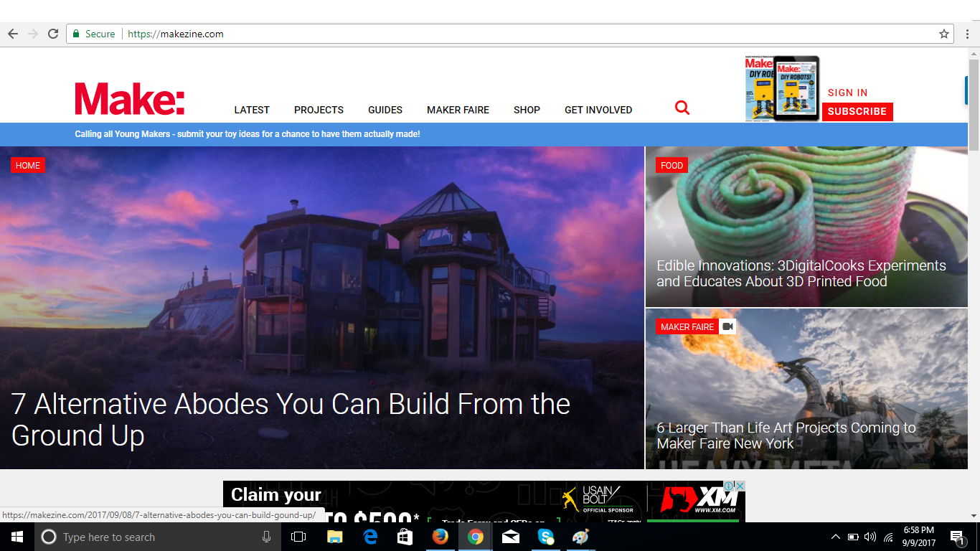
Task: Open the Windows Store taskbar icon
Action: click(x=405, y=537)
